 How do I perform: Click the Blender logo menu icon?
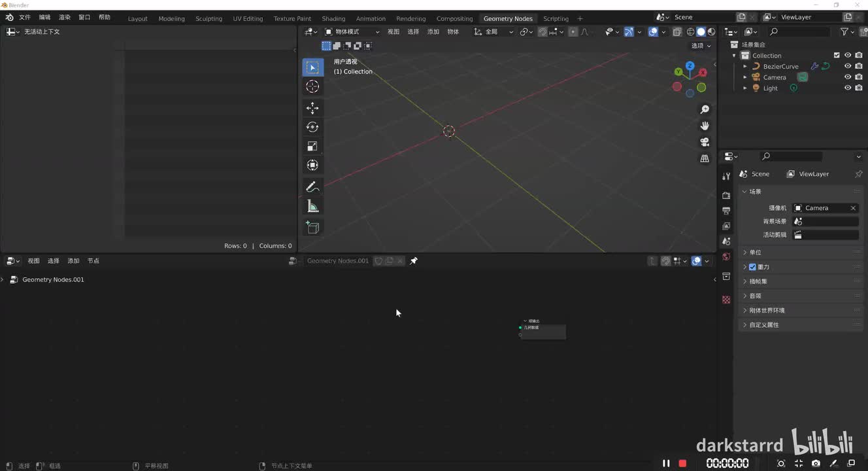(x=9, y=17)
